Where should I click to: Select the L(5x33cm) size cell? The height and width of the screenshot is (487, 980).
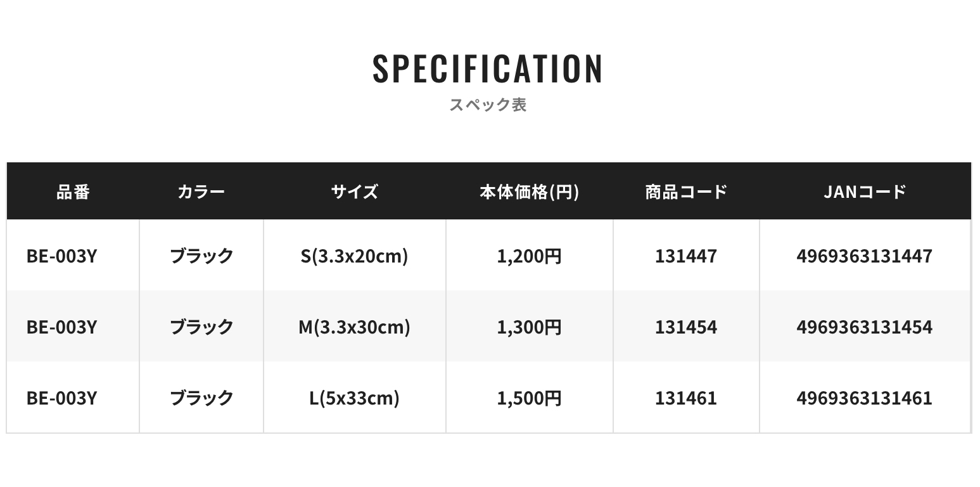click(x=354, y=398)
